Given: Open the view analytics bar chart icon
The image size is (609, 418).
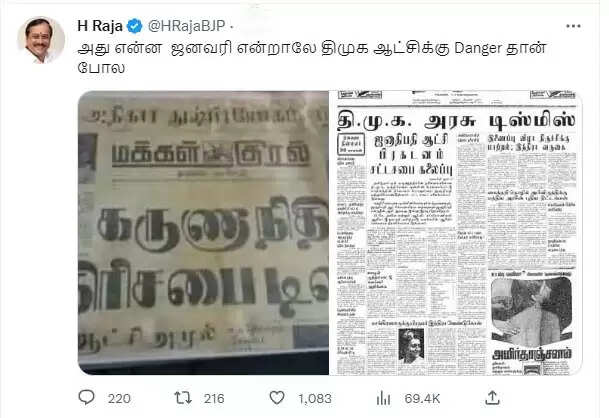Looking at the screenshot, I should click(x=383, y=398).
